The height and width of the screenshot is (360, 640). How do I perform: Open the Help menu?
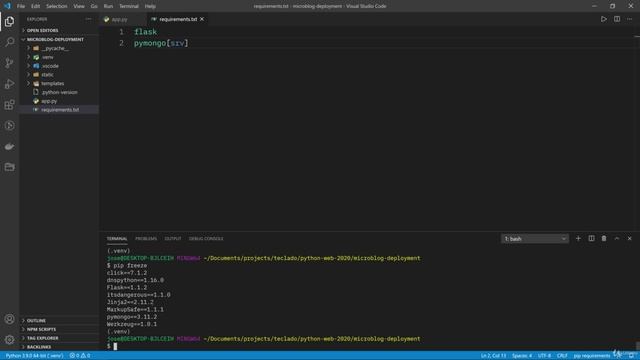150,6
